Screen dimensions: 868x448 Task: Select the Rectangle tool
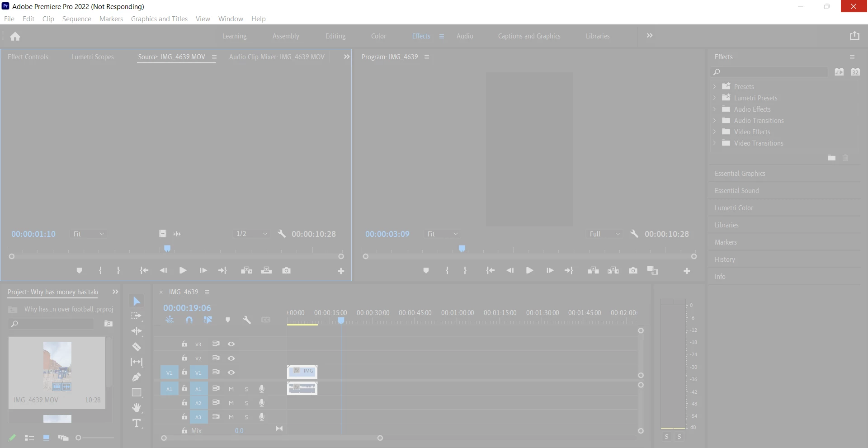(x=137, y=392)
